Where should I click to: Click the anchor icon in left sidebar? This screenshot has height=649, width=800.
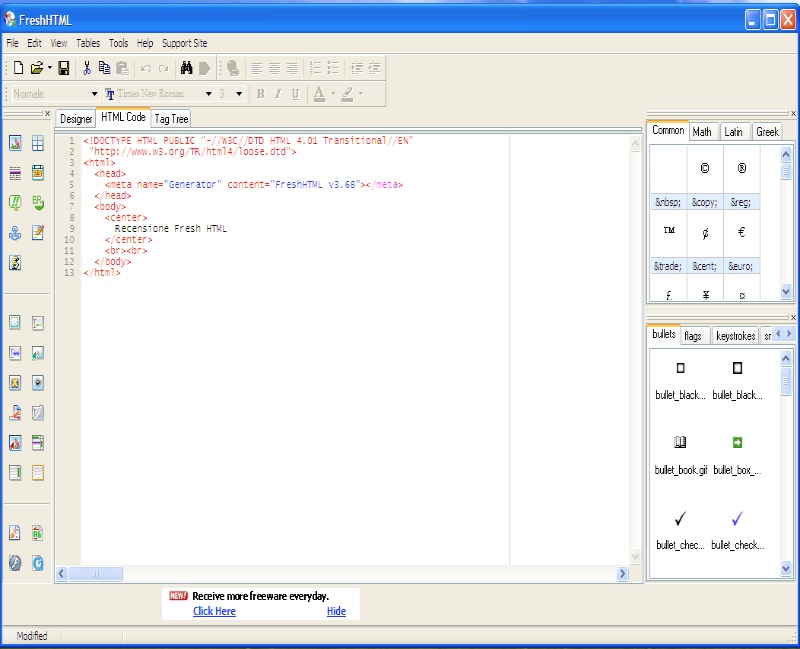pyautogui.click(x=15, y=233)
